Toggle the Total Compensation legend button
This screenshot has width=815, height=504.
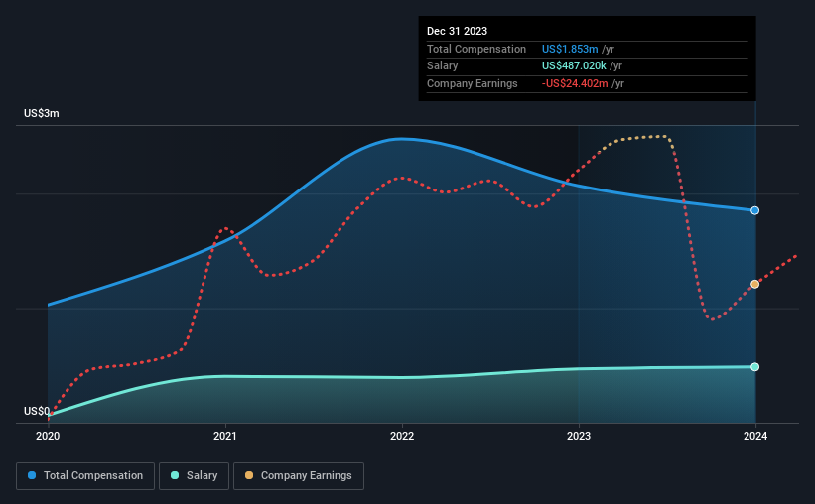point(85,476)
